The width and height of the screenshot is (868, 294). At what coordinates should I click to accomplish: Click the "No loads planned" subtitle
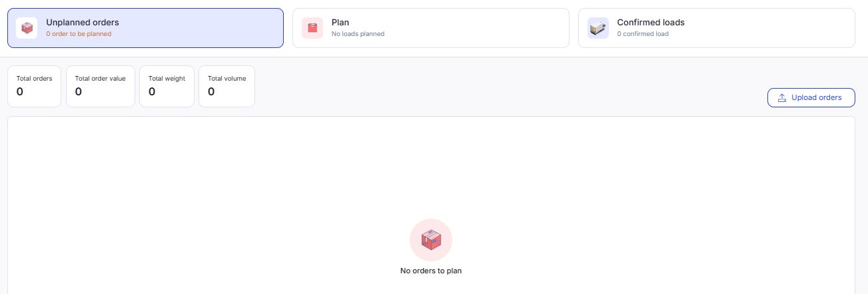point(358,34)
